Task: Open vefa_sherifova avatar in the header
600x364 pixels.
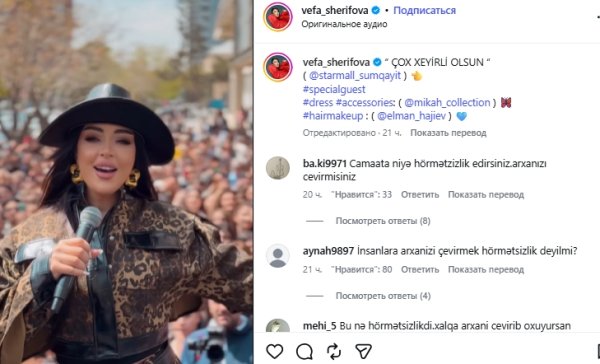Action: pos(278,16)
